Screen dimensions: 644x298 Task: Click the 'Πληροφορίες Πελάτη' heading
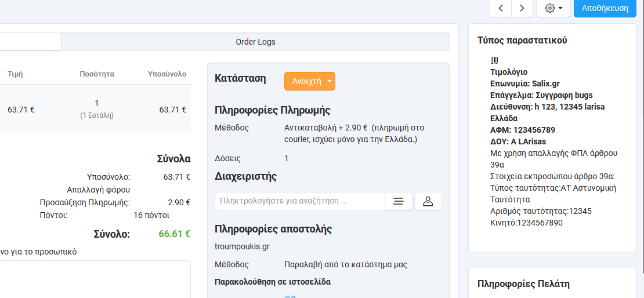(524, 284)
